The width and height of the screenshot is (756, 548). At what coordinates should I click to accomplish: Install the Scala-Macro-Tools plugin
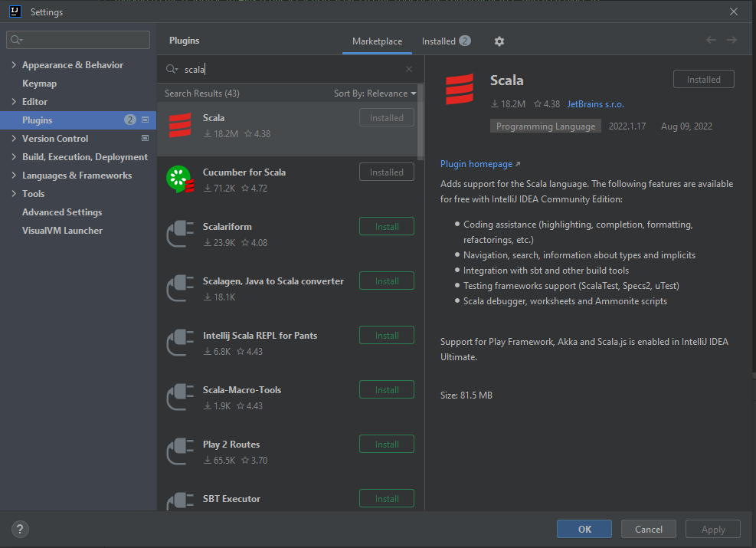[387, 390]
